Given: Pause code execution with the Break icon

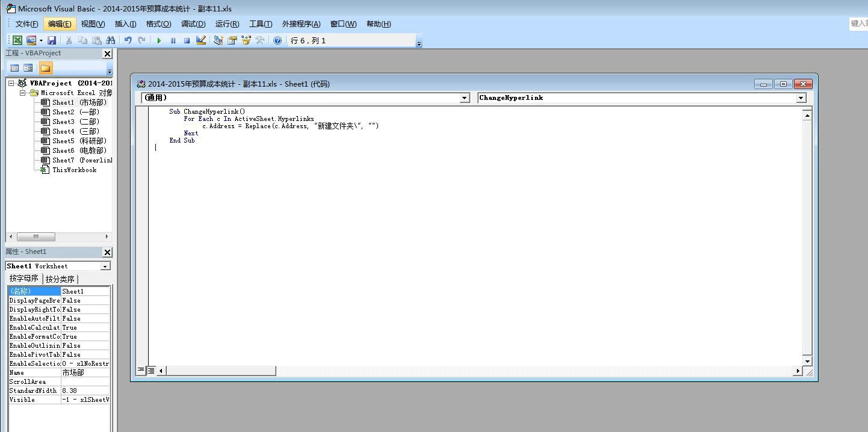Looking at the screenshot, I should (x=173, y=40).
